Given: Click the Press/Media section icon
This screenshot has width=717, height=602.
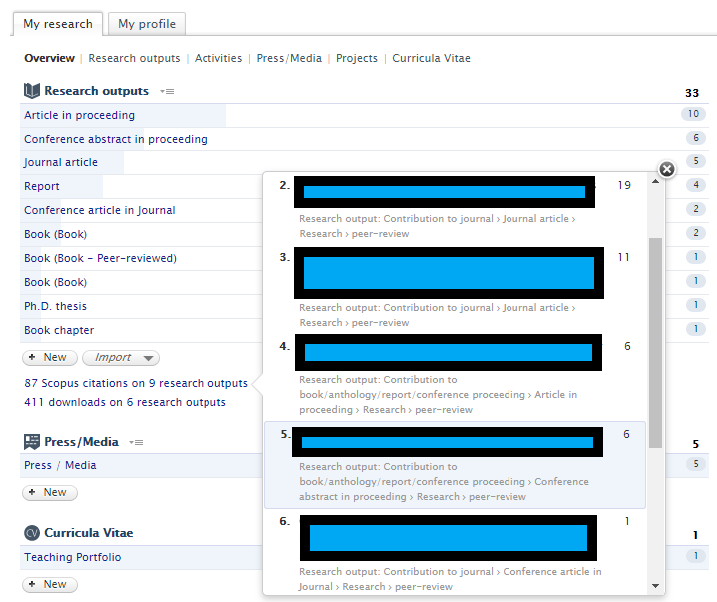Looking at the screenshot, I should (x=32, y=442).
